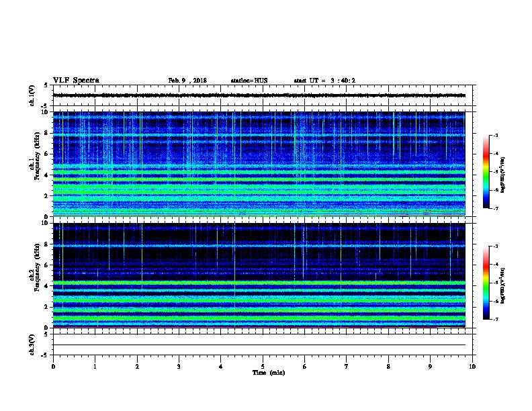
Task: Click the "Time (min)" axis title
Action: 269,373
